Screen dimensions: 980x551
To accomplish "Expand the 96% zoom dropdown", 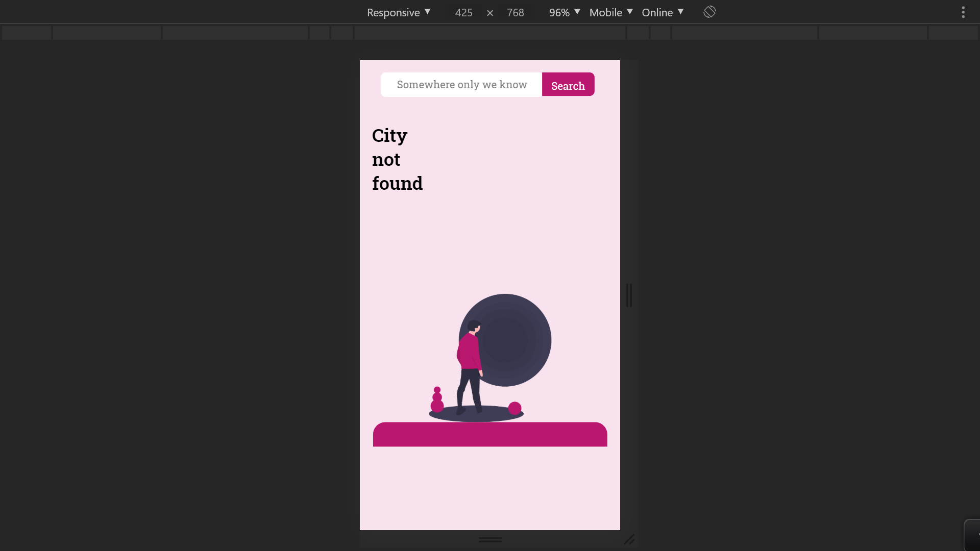I will point(565,12).
